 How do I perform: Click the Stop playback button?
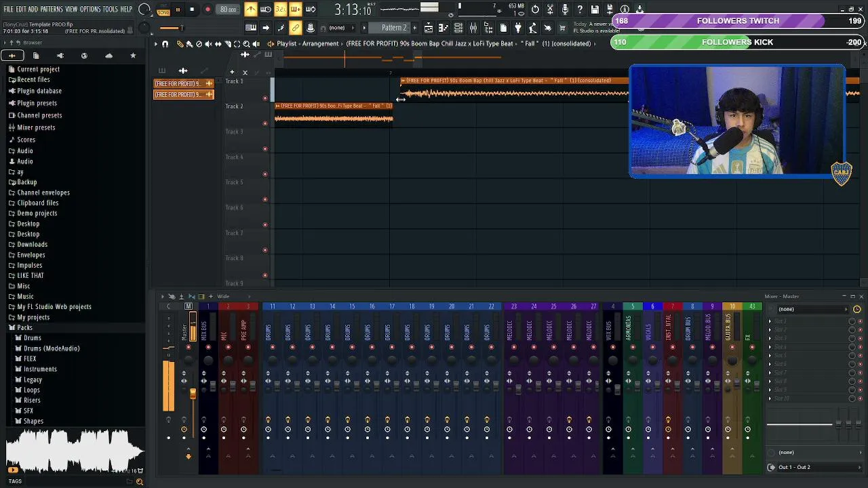click(x=193, y=9)
